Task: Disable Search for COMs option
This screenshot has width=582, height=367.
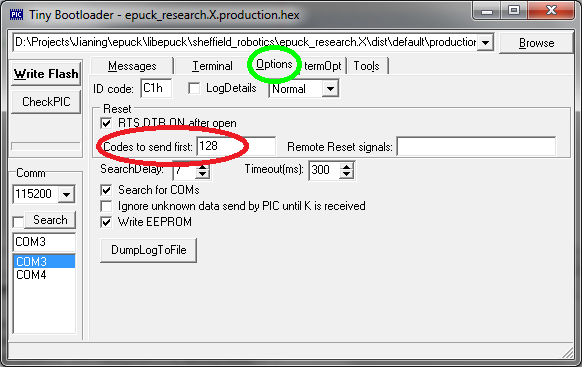Action: (106, 190)
